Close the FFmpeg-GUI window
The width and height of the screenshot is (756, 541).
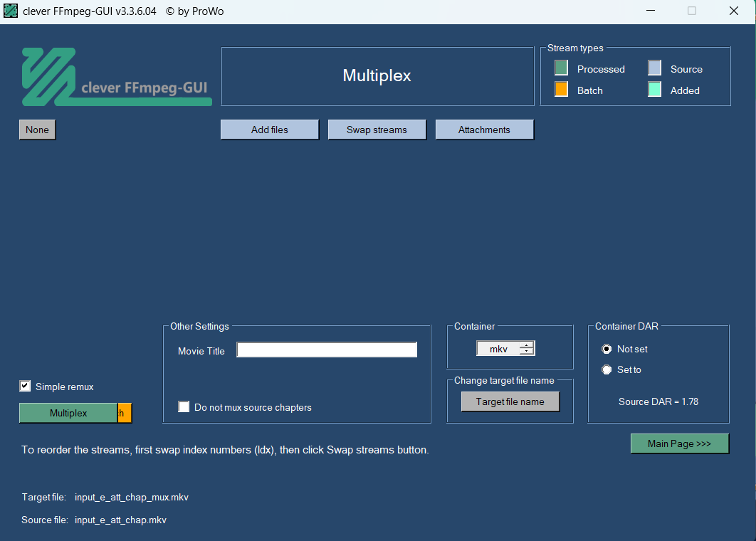coord(734,11)
